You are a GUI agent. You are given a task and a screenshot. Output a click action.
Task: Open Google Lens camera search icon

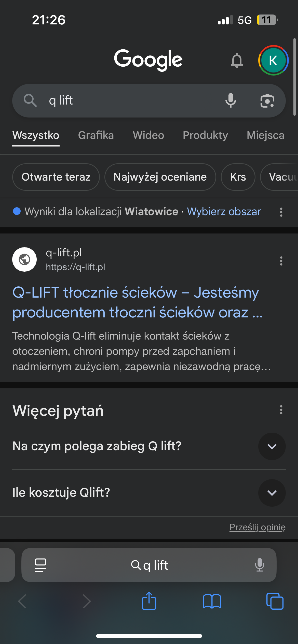click(267, 101)
